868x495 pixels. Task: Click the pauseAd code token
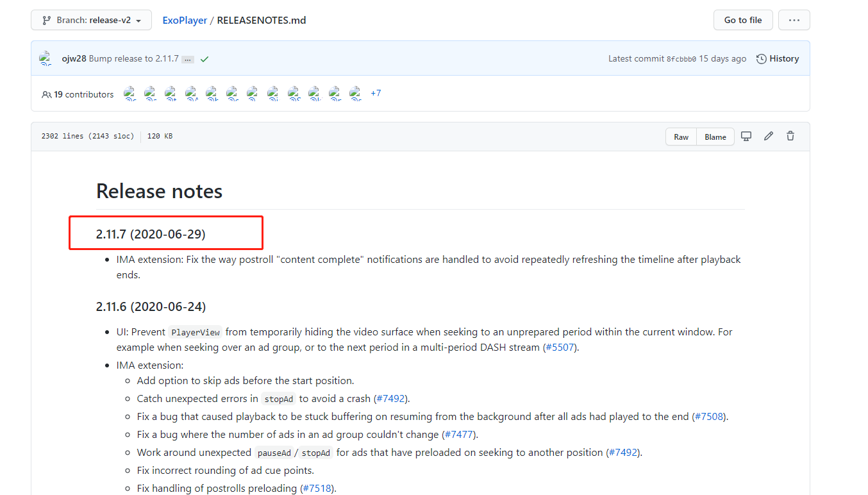point(274,453)
